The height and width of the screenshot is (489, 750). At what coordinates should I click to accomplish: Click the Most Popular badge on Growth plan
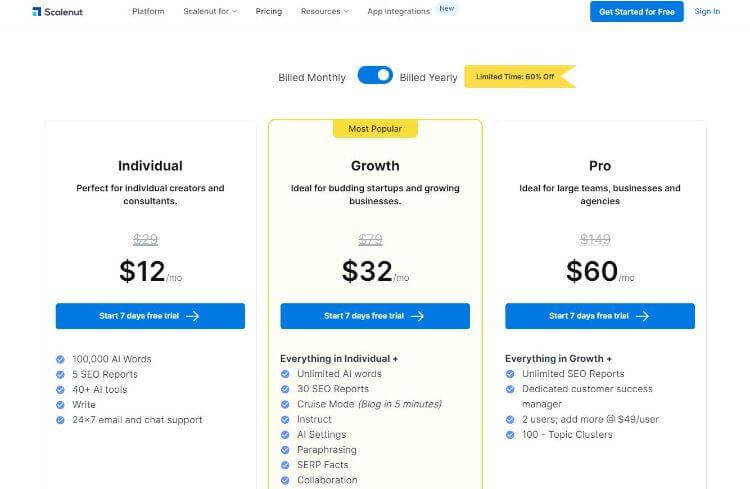click(x=375, y=129)
